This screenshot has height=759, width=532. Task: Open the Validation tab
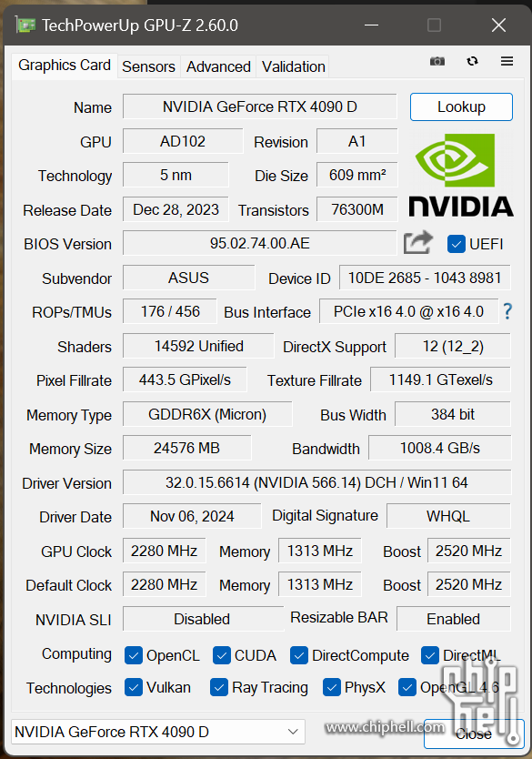(294, 66)
